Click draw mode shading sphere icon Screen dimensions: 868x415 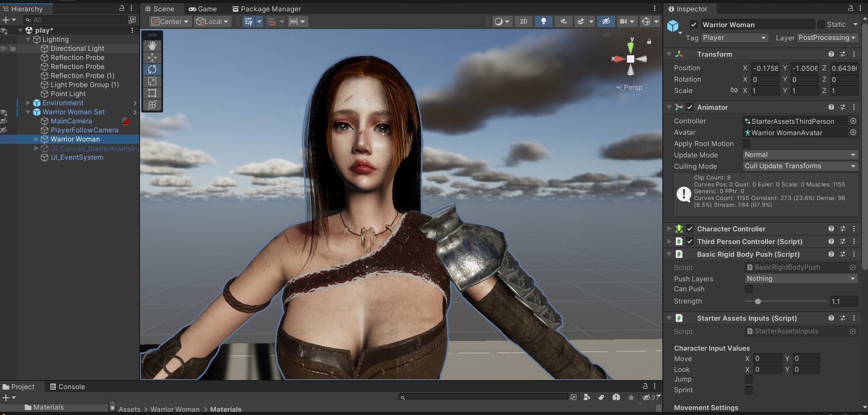[499, 21]
